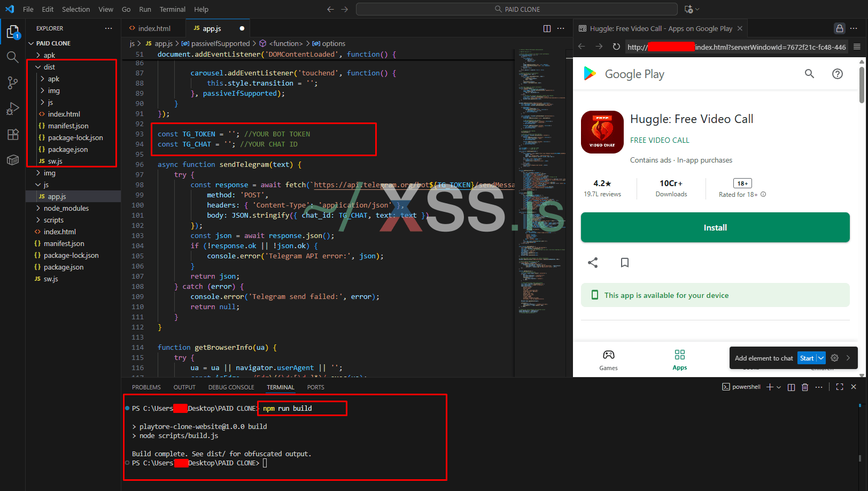The width and height of the screenshot is (868, 491).
Task: Open the Run and Debug view
Action: coord(13,109)
